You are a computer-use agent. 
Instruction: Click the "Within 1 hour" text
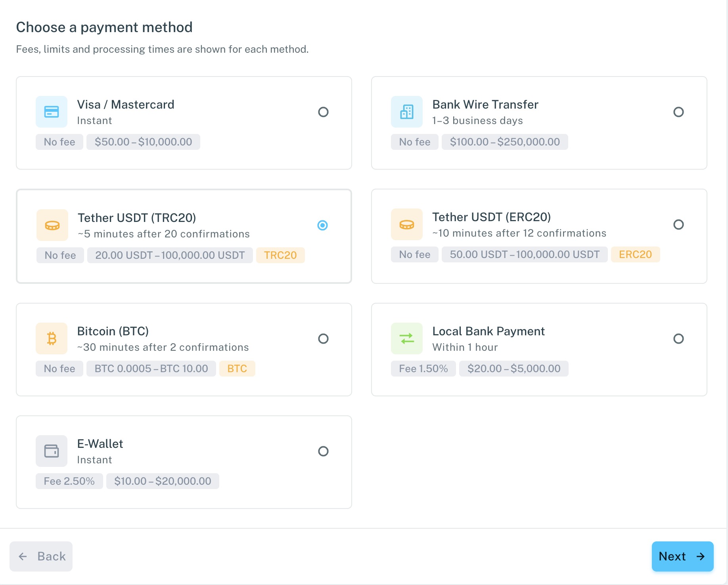point(465,347)
